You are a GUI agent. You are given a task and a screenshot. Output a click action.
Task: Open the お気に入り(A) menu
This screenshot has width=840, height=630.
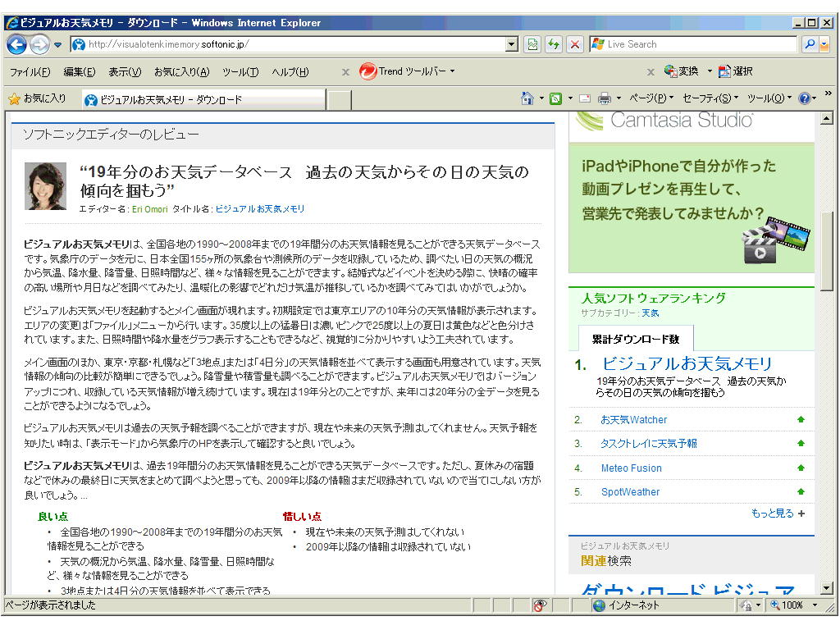point(181,72)
